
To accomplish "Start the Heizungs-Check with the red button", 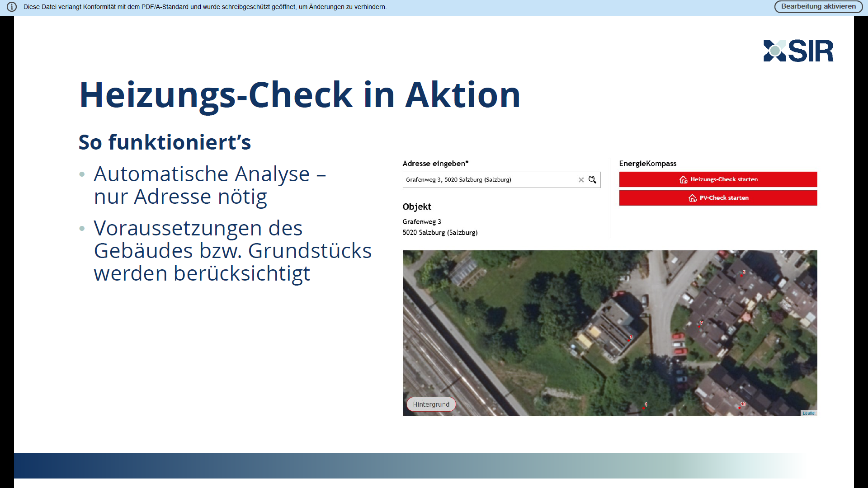I will point(718,179).
